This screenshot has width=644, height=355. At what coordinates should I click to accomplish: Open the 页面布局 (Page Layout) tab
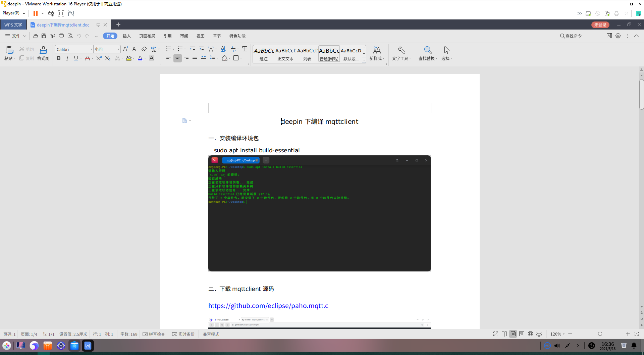click(147, 36)
